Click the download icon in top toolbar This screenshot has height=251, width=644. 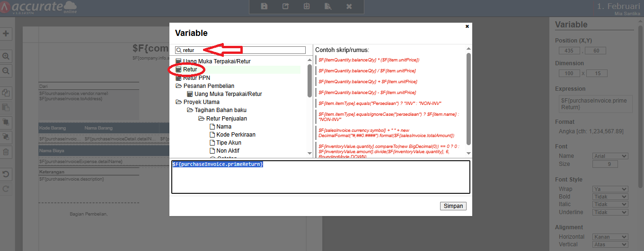click(307, 6)
